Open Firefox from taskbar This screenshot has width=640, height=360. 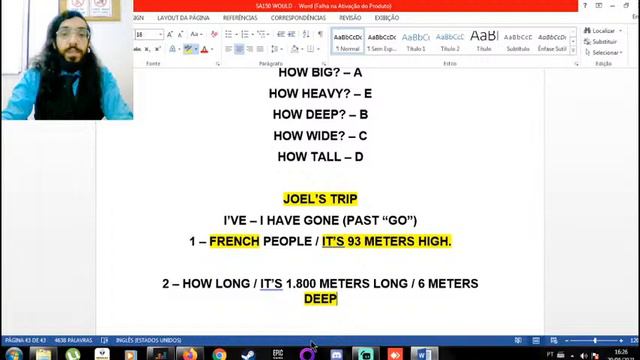click(x=189, y=354)
